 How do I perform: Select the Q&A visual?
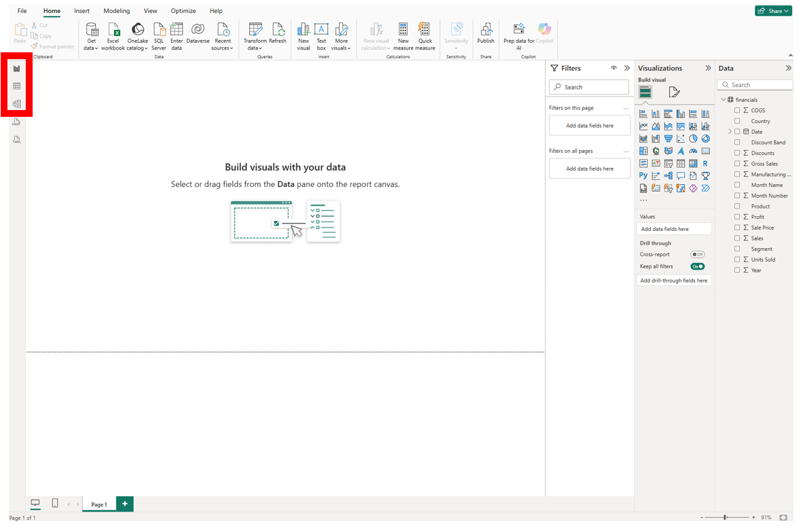[x=681, y=176]
